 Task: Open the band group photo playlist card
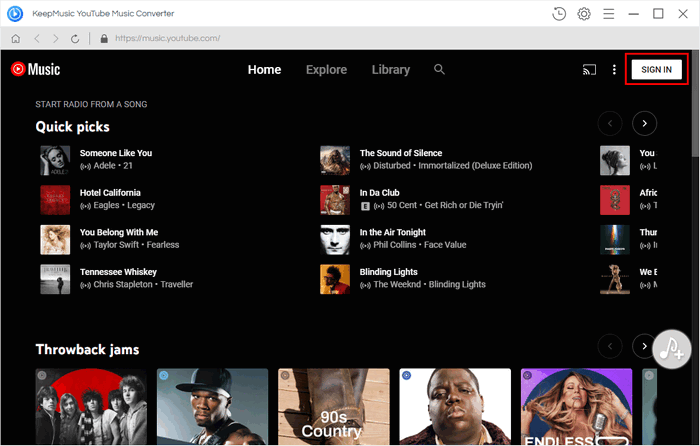click(x=91, y=406)
